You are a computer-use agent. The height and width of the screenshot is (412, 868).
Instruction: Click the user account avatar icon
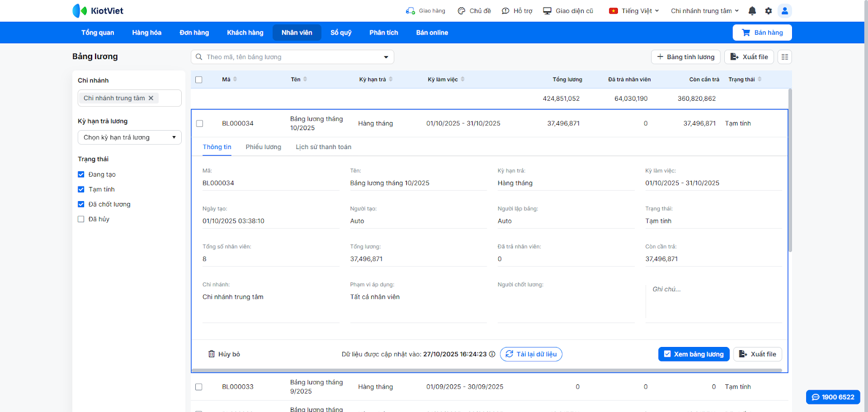pos(784,11)
